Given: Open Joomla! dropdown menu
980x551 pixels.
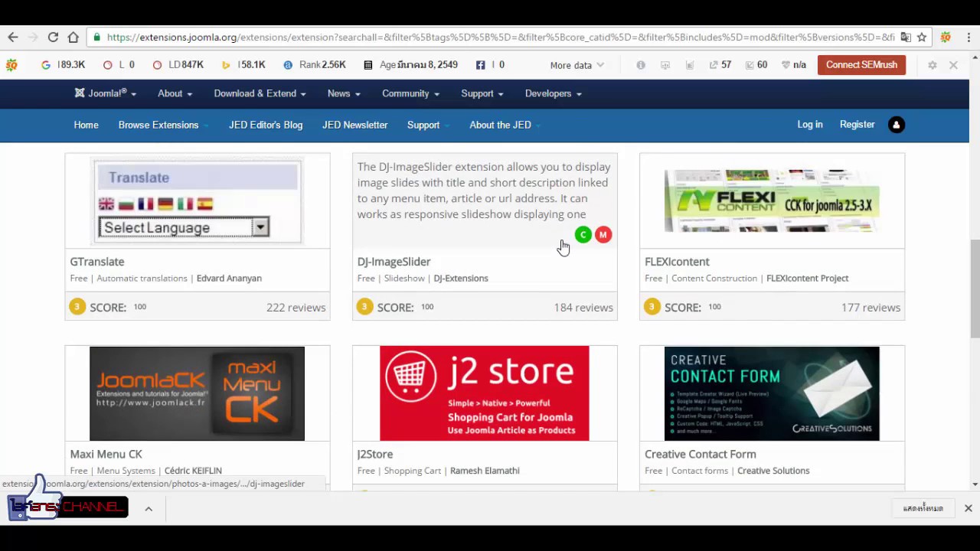Looking at the screenshot, I should tap(106, 93).
